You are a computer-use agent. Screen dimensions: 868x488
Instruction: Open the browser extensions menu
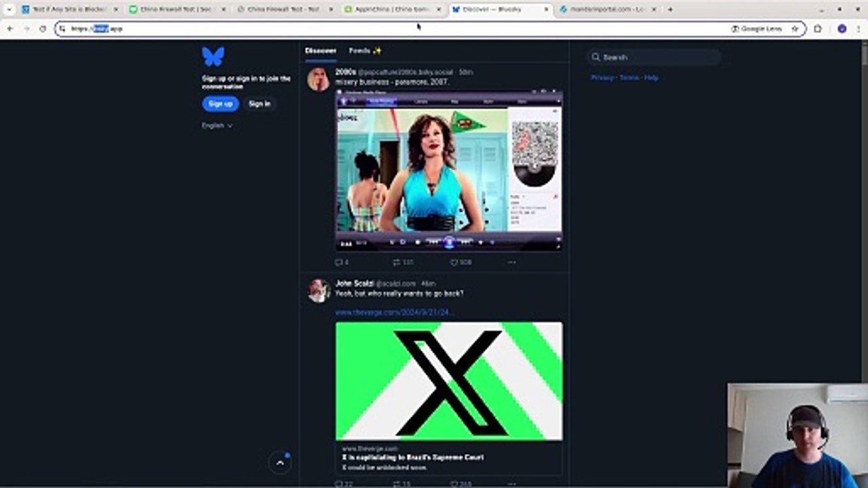point(818,29)
